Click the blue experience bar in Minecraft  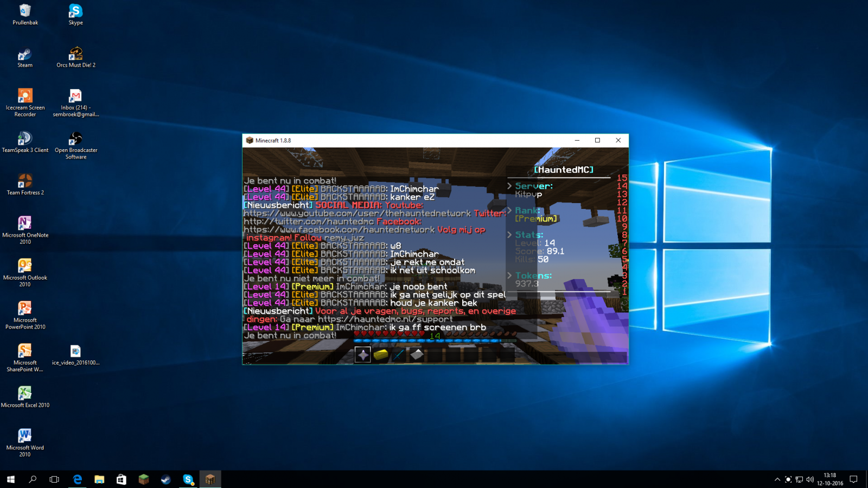coord(435,341)
